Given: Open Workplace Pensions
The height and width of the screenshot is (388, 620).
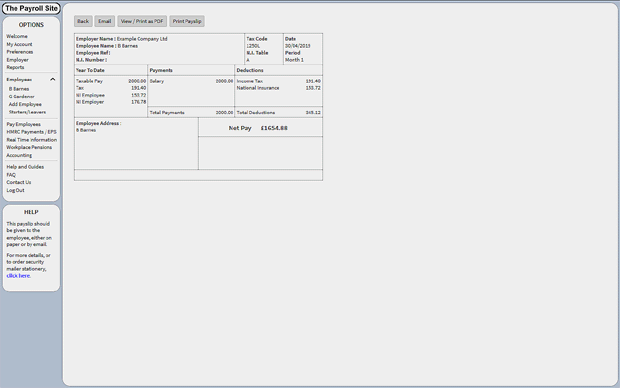Looking at the screenshot, I should pyautogui.click(x=29, y=148).
